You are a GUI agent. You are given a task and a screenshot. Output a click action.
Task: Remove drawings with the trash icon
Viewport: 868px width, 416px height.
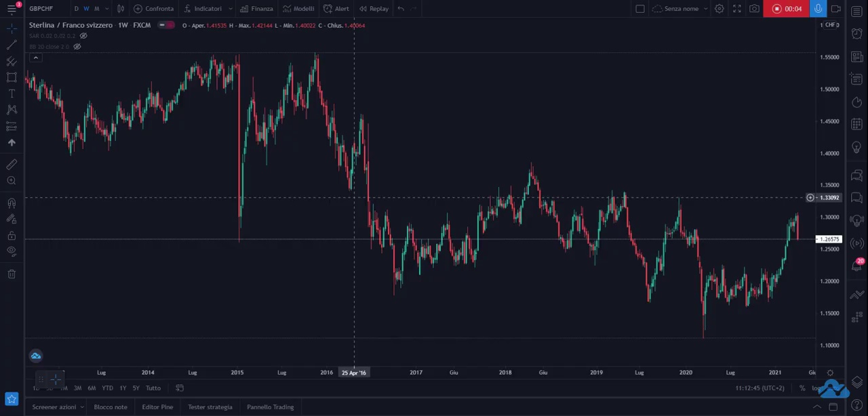tap(12, 274)
